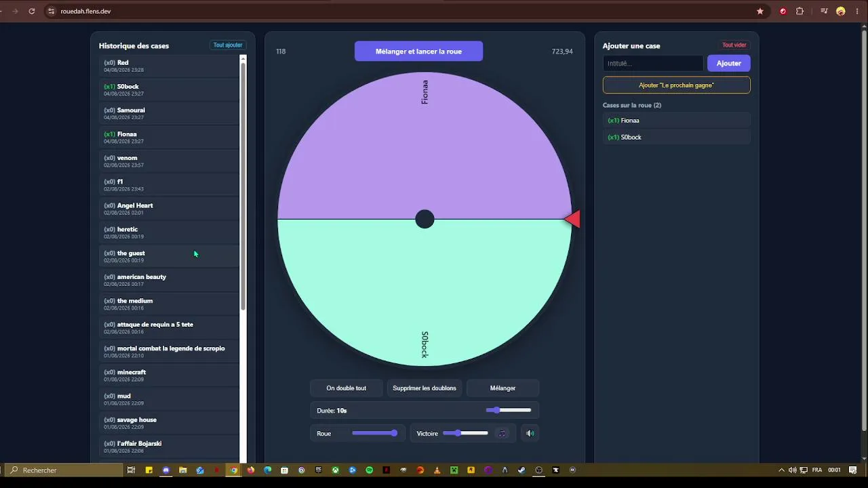868x488 pixels.
Task: Select Red in history list
Action: [169, 66]
